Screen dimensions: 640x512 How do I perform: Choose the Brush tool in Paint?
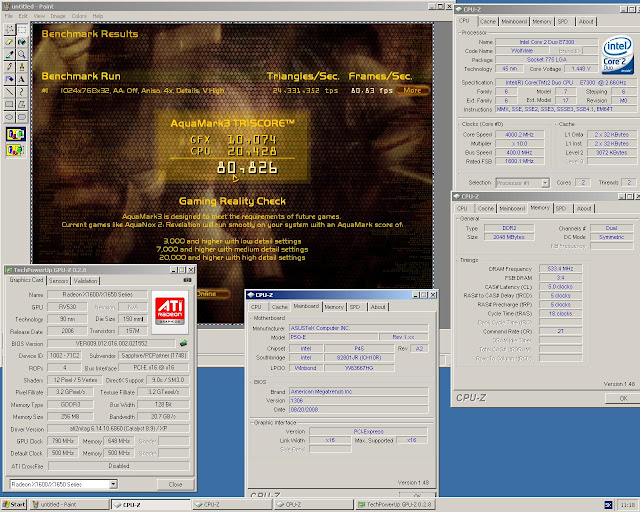point(22,67)
